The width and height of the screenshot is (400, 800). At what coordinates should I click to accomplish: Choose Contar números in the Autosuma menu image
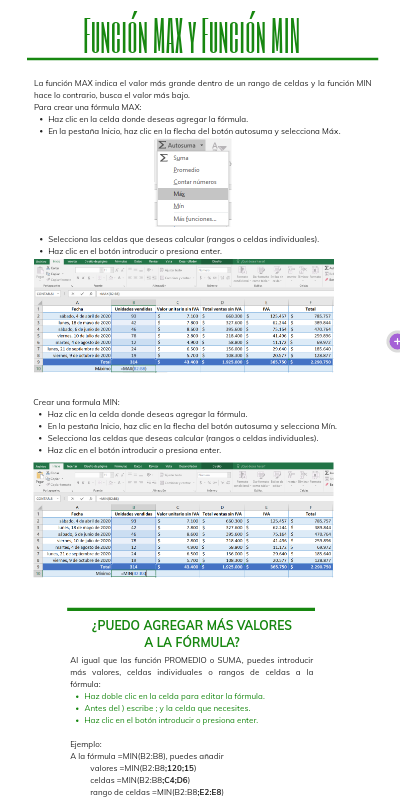tap(194, 182)
